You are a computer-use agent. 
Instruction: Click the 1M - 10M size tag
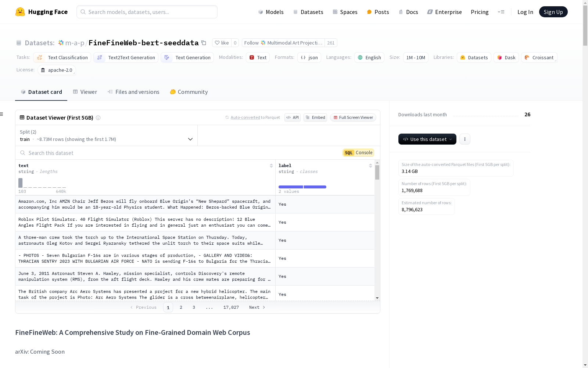pos(416,57)
